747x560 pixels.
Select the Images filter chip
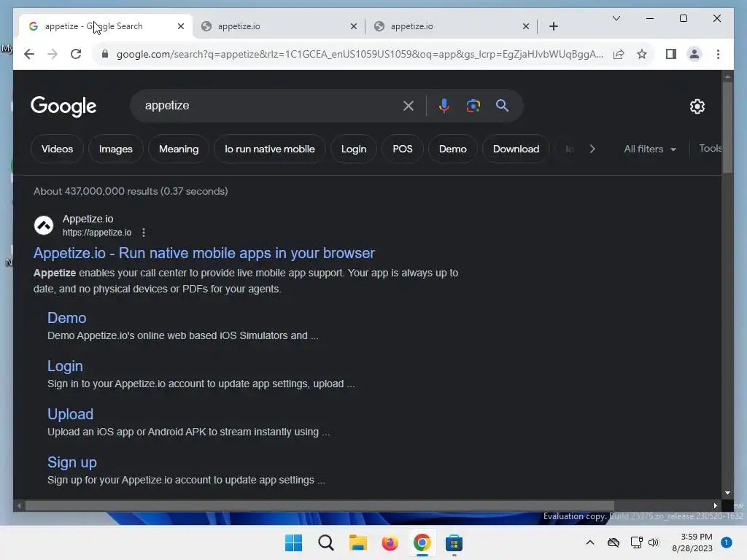pyautogui.click(x=116, y=149)
